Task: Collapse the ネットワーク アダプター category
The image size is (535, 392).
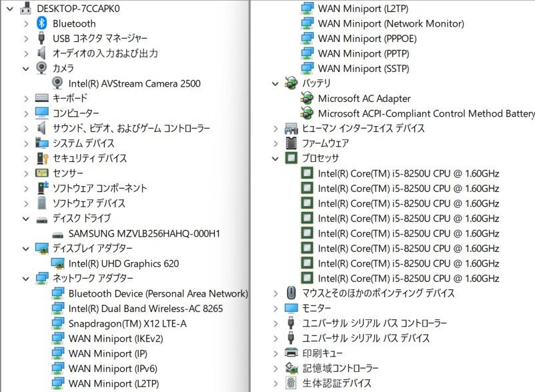Action: click(x=26, y=279)
